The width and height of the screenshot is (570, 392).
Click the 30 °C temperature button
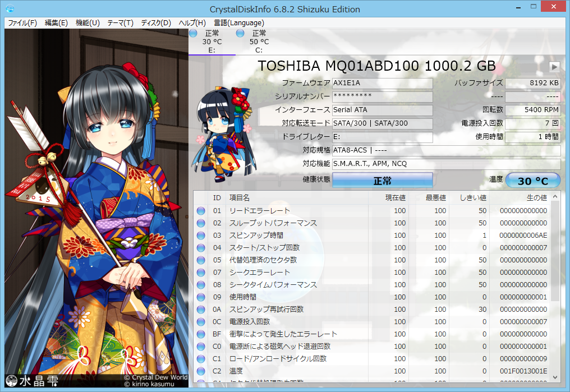click(532, 181)
